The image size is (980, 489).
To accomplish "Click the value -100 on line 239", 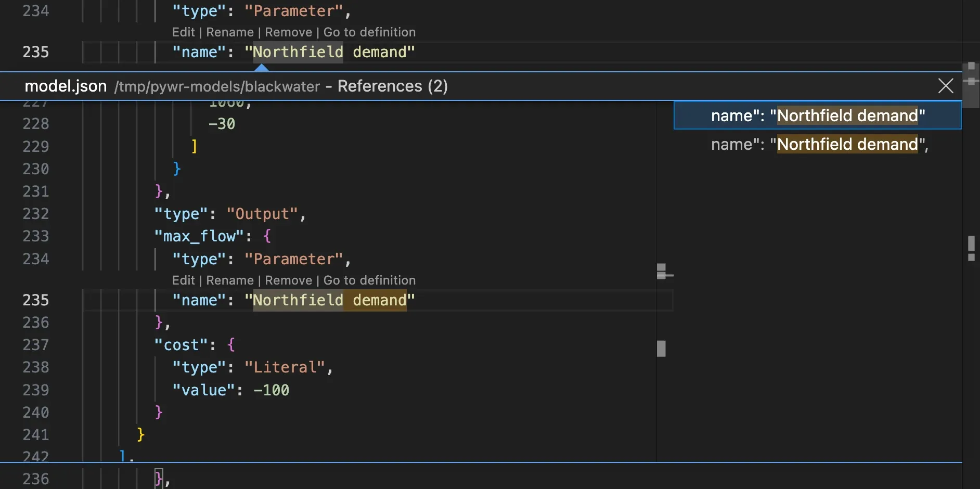I will (x=271, y=390).
